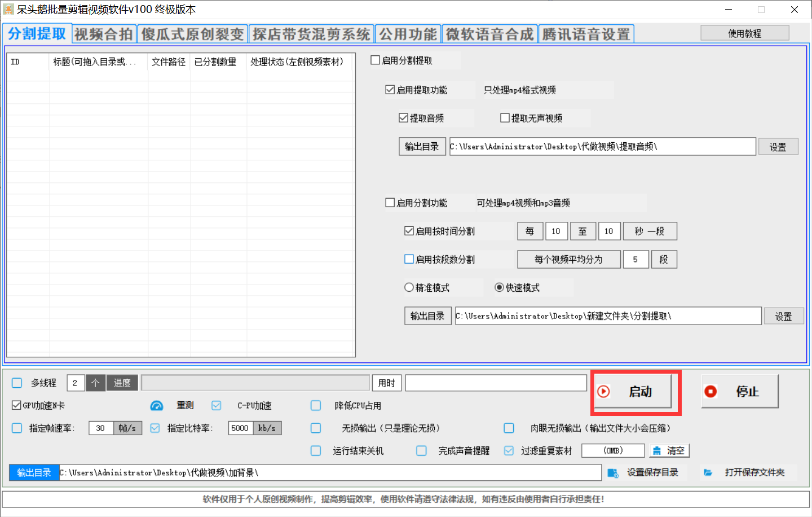Click 输出目录 button for audio extraction
The width and height of the screenshot is (812, 517).
(422, 146)
